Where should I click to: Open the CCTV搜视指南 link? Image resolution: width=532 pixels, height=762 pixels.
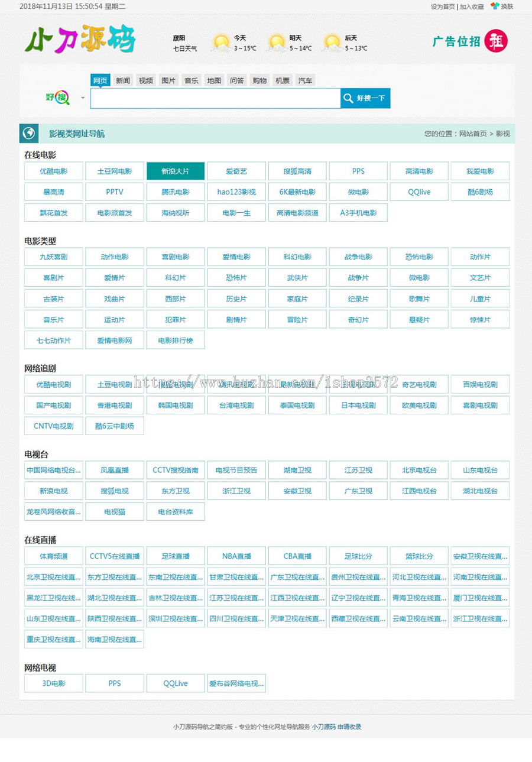tap(176, 471)
